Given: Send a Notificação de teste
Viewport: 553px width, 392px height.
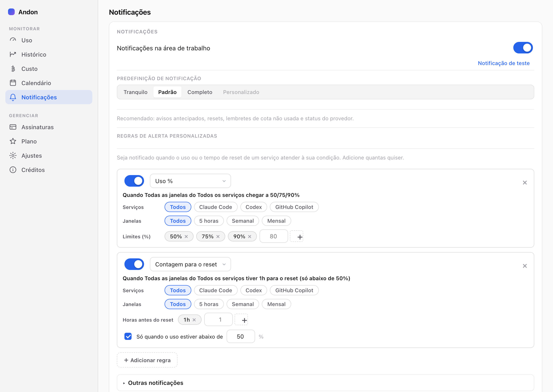Looking at the screenshot, I should [503, 63].
